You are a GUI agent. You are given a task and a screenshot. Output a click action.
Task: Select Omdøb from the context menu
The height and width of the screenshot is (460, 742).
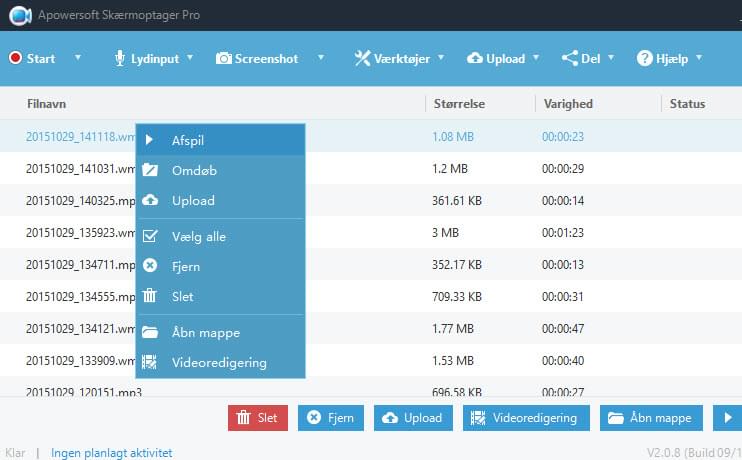click(194, 170)
